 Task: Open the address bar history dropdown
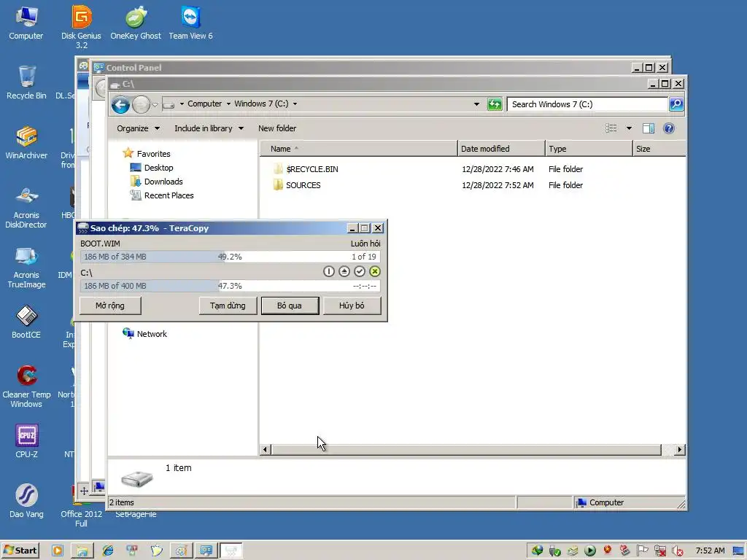pos(476,104)
